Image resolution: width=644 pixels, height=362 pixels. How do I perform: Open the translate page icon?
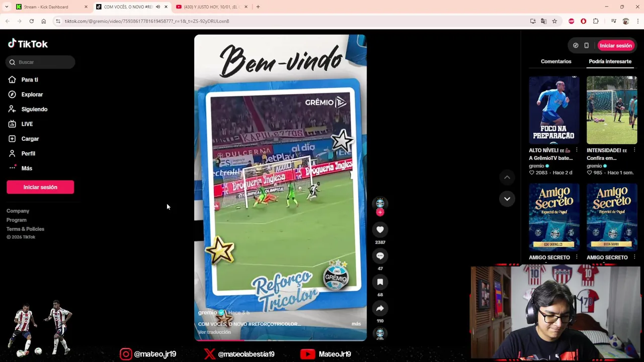(x=543, y=21)
